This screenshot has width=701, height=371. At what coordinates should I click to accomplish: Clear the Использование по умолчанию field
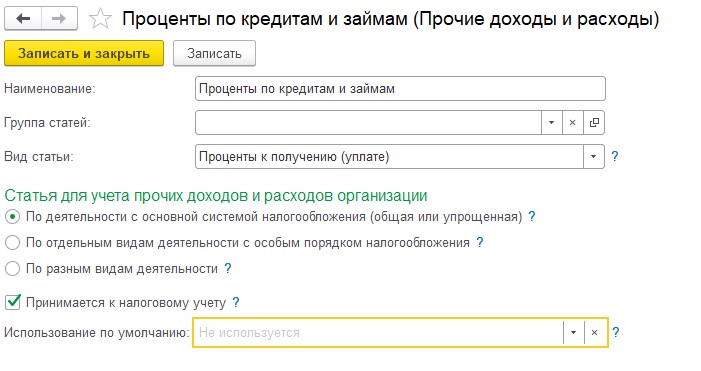(595, 333)
